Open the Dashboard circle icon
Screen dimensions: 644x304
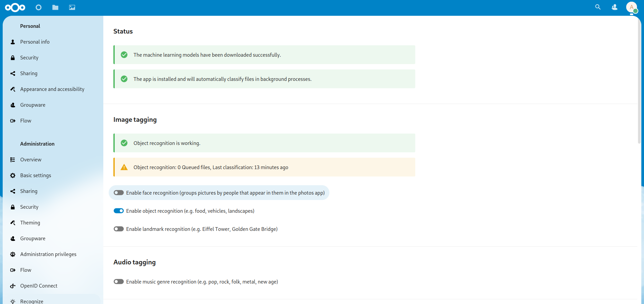tap(39, 7)
